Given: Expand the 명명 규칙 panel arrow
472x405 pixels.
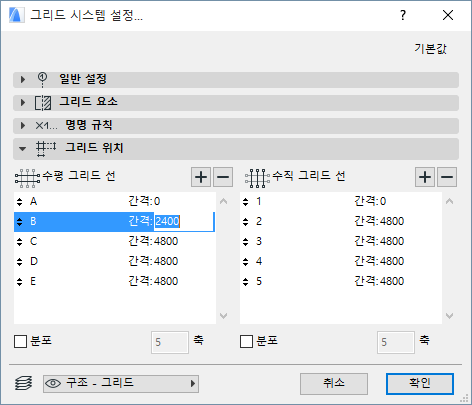Looking at the screenshot, I should [x=23, y=125].
